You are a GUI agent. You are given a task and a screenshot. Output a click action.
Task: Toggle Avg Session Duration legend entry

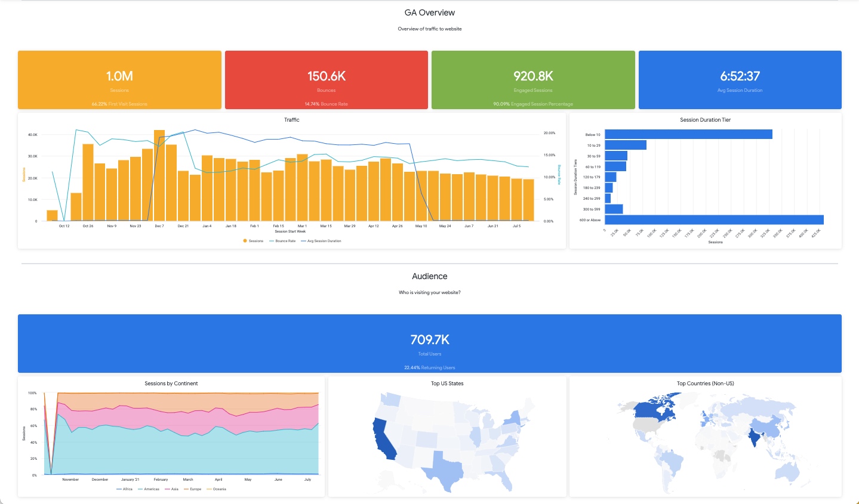click(x=324, y=241)
